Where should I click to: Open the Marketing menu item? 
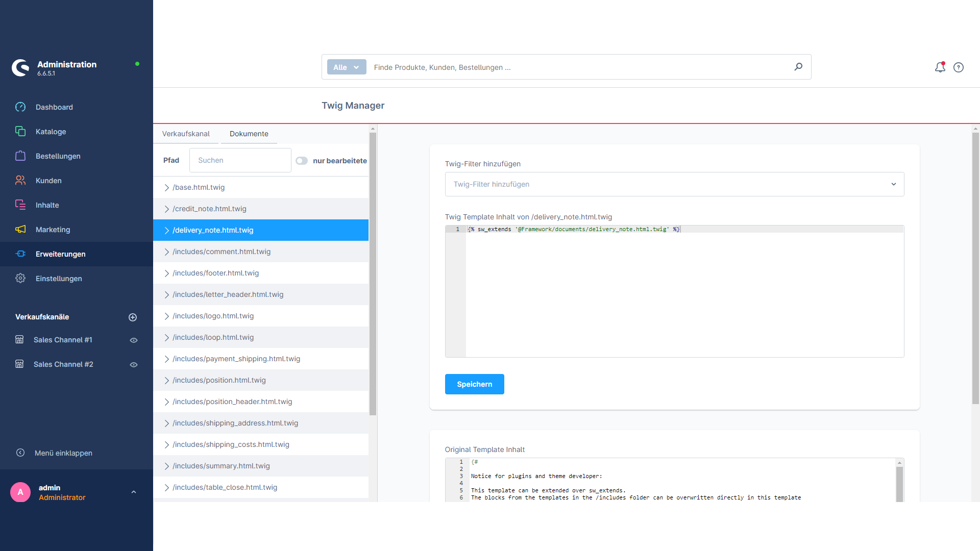(x=77, y=230)
